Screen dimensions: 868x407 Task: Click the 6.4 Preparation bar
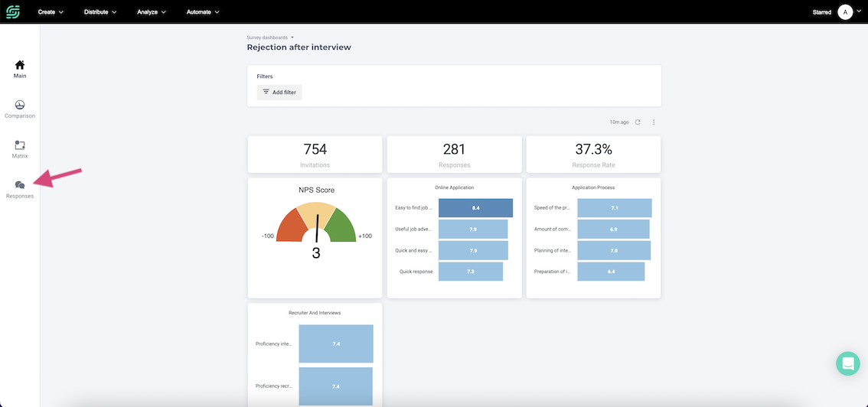coord(611,272)
